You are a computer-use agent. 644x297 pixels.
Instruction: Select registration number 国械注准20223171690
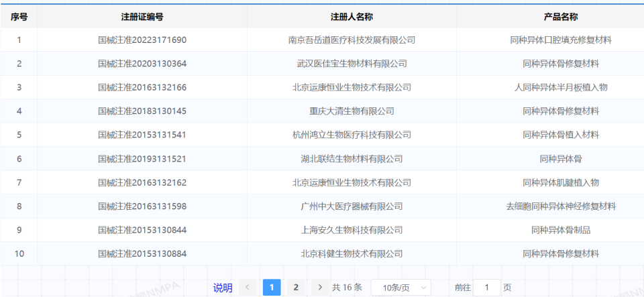(142, 40)
